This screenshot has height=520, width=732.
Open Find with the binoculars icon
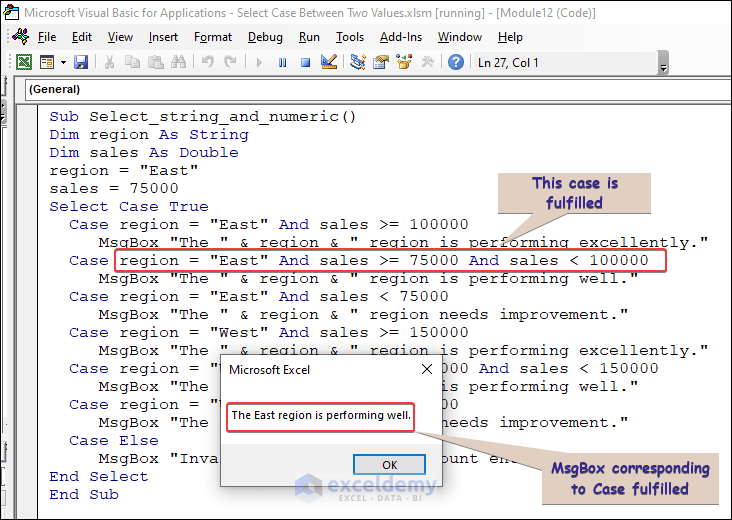[178, 62]
